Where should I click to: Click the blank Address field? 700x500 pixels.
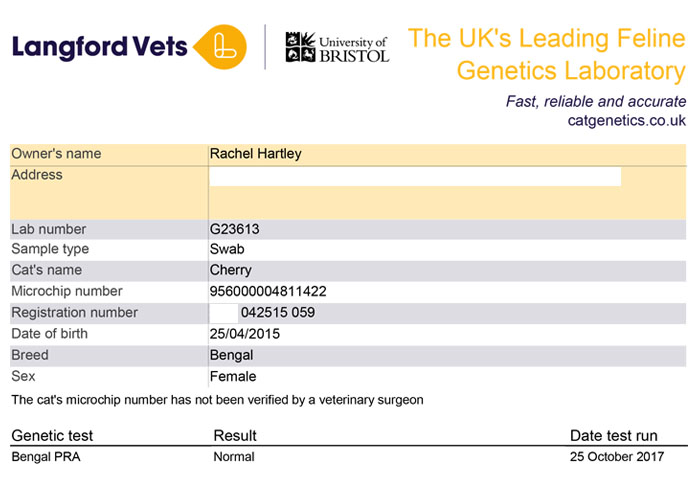(x=414, y=177)
